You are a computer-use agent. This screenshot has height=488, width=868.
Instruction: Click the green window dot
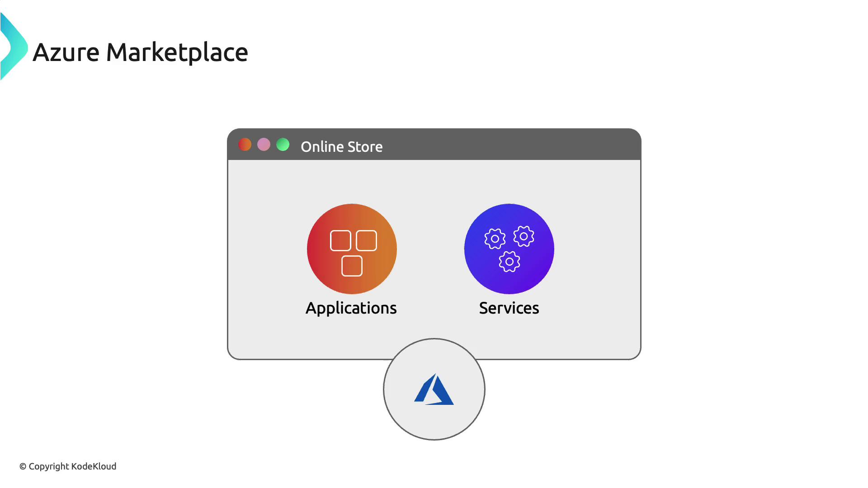283,145
